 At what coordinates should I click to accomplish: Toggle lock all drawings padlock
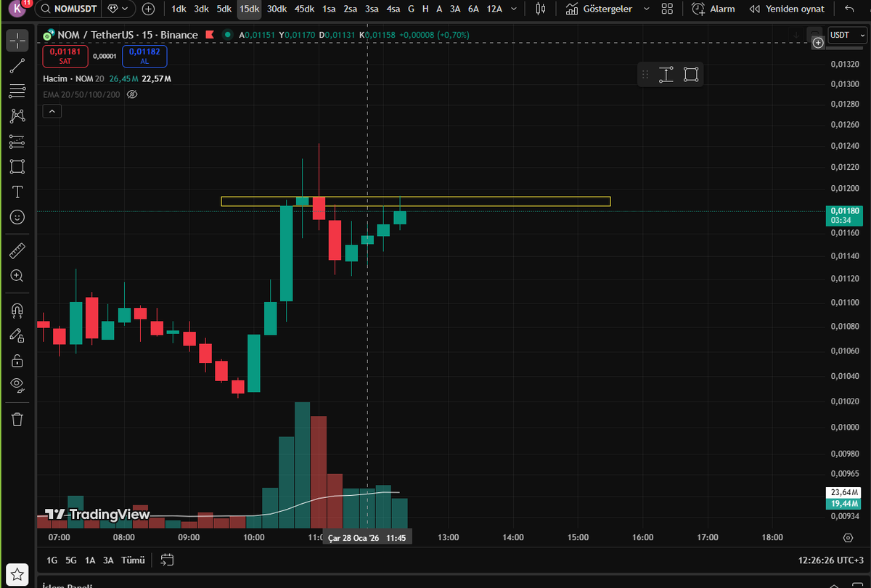pyautogui.click(x=17, y=361)
